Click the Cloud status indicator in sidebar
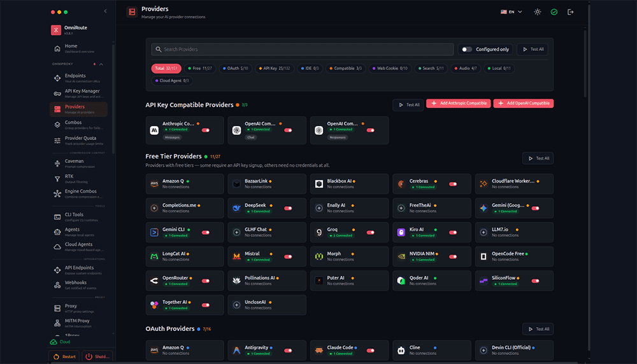The image size is (637, 364). 60,342
